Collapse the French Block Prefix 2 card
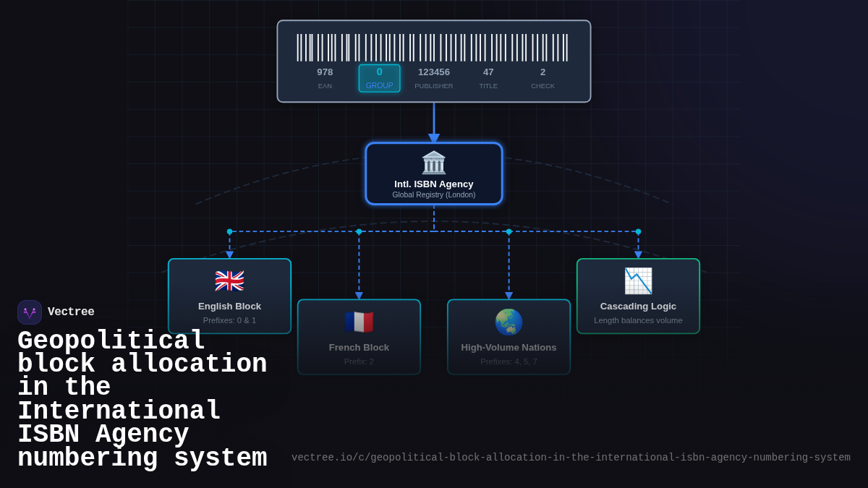The image size is (868, 488). coord(359,337)
